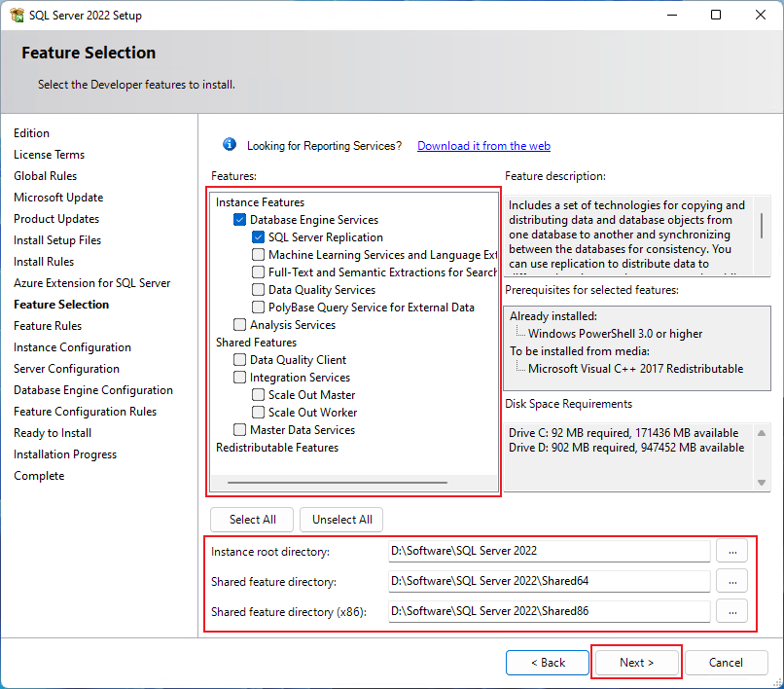Viewport: 784px width, 689px height.
Task: Click To be installed from media heading
Action: (x=580, y=351)
